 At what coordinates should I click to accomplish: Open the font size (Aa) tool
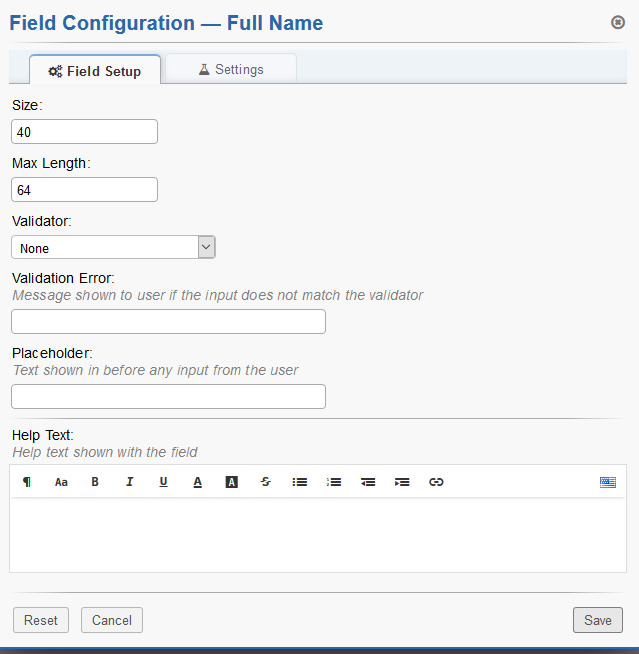pos(61,482)
